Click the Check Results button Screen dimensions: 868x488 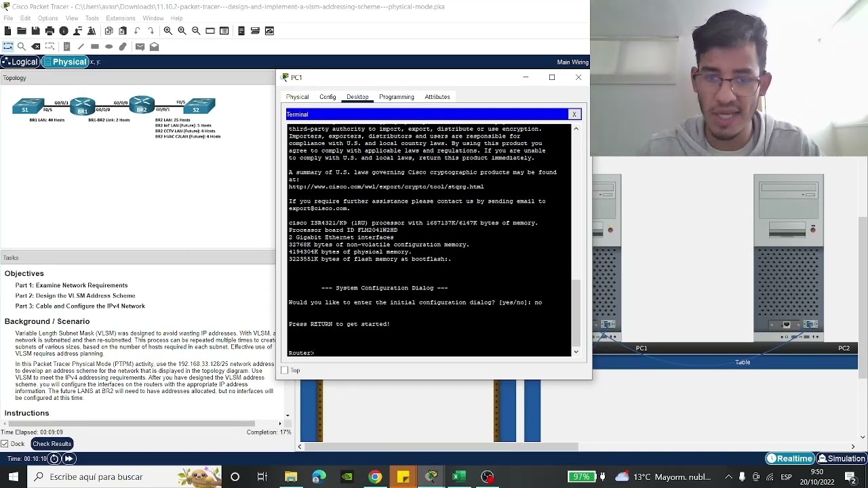pos(52,444)
